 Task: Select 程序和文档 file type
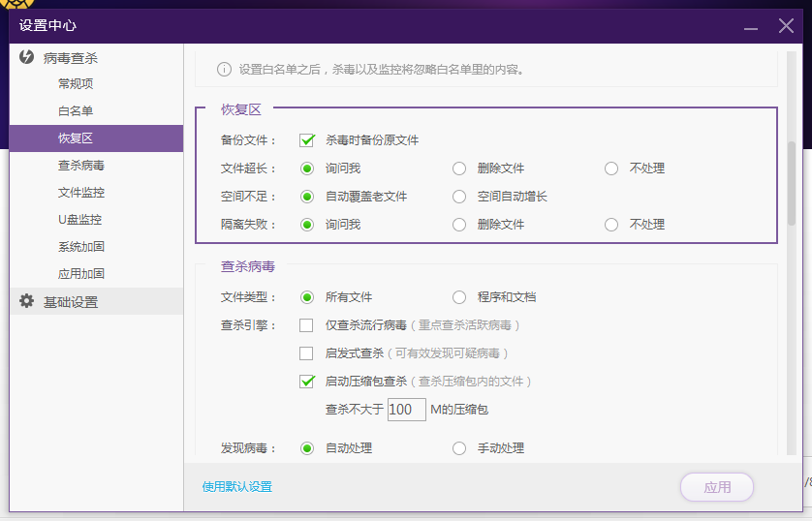[459, 297]
